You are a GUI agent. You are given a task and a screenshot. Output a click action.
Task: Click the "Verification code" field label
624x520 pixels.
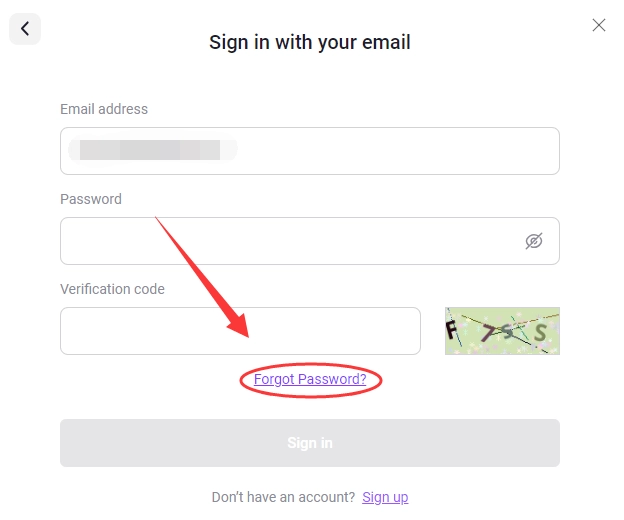coord(112,289)
